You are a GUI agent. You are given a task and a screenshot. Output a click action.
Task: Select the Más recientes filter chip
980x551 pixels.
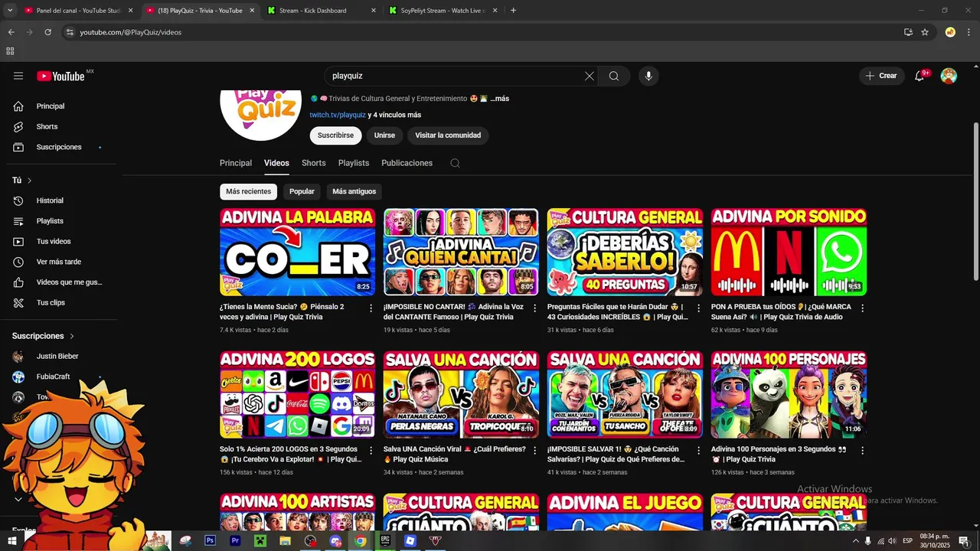click(x=248, y=191)
